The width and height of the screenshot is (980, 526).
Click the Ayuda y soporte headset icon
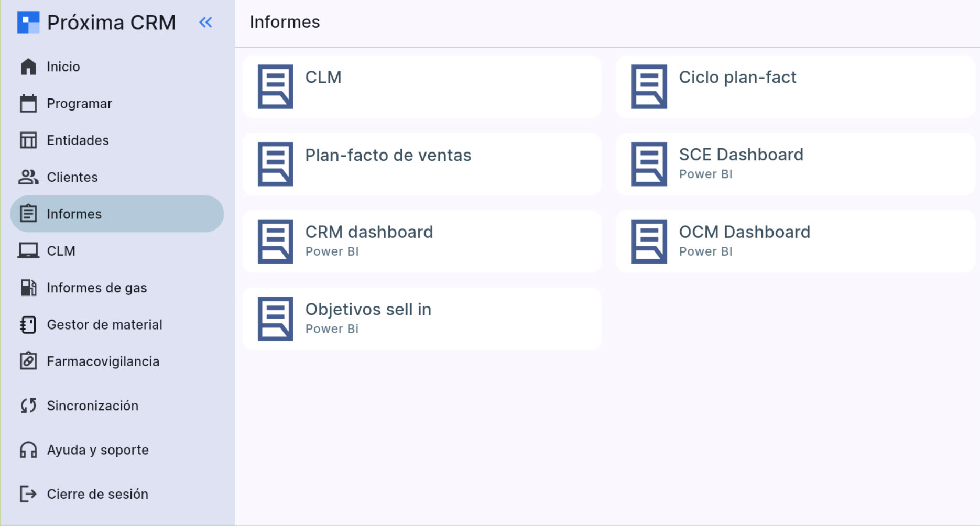[x=28, y=450]
